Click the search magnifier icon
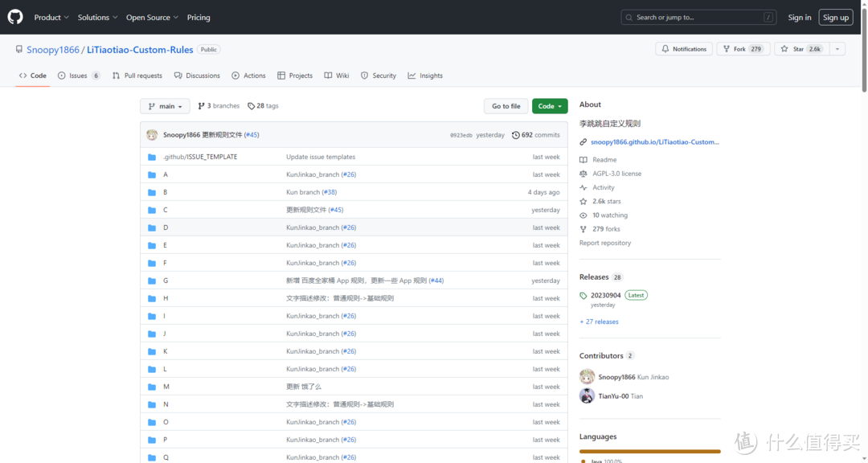 pos(628,18)
